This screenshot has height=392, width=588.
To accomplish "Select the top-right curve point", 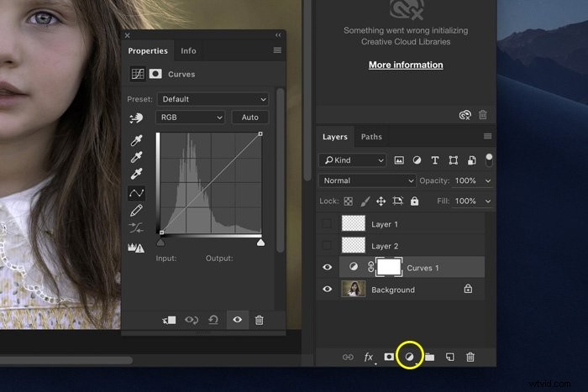I will [260, 133].
